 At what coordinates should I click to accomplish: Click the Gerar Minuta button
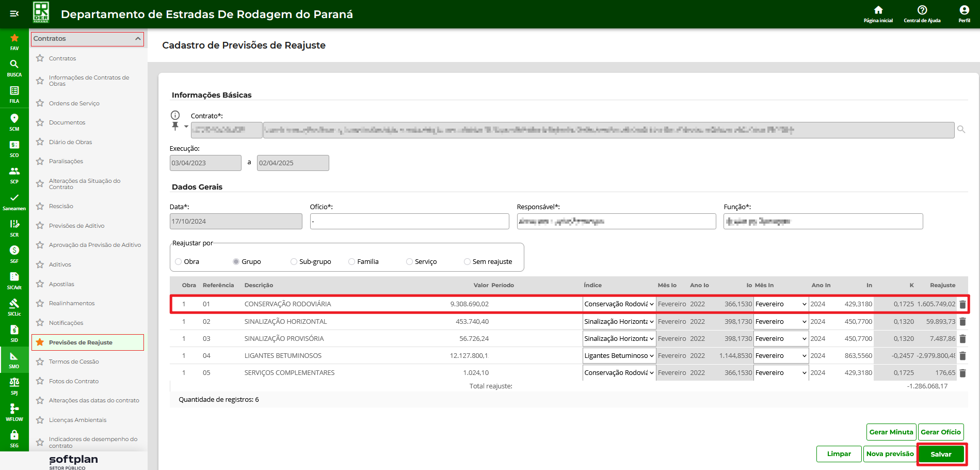tap(891, 432)
